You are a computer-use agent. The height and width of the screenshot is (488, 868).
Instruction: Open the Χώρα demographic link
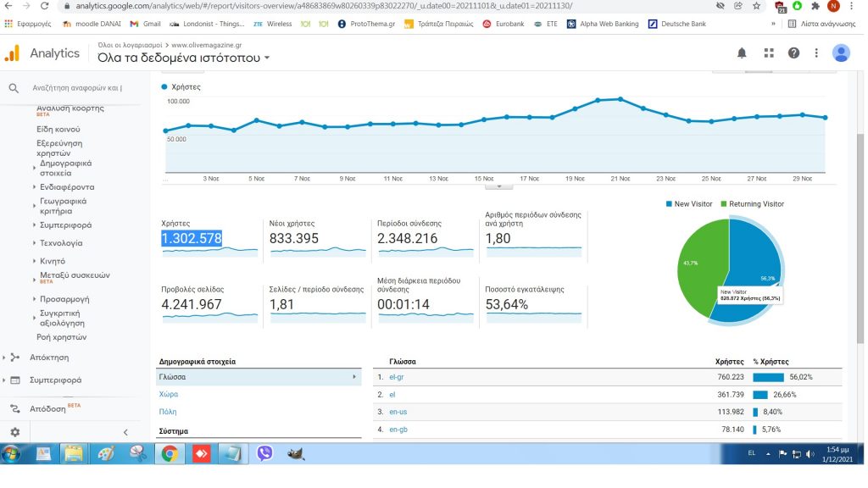[x=168, y=395]
